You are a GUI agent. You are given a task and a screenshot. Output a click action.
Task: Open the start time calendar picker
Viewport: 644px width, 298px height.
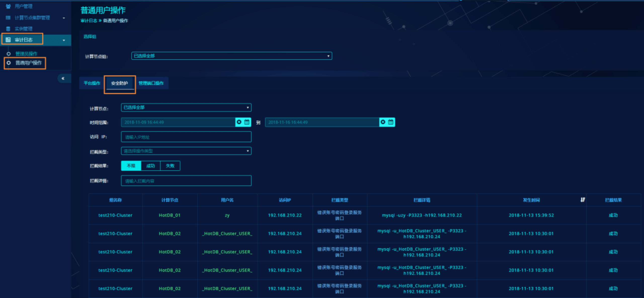click(247, 122)
